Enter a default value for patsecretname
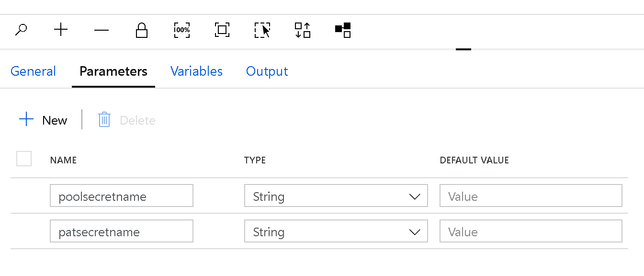This screenshot has width=644, height=276. (531, 231)
